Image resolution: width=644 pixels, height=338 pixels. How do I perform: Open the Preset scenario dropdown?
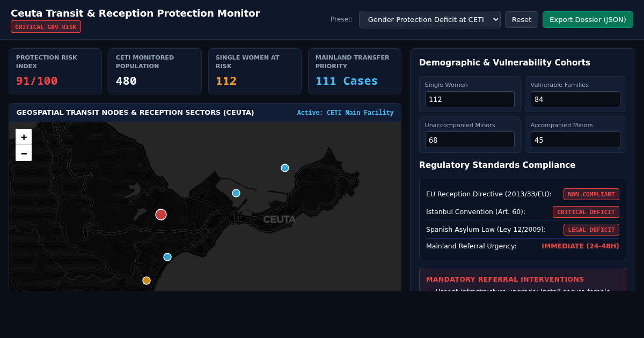pyautogui.click(x=430, y=19)
